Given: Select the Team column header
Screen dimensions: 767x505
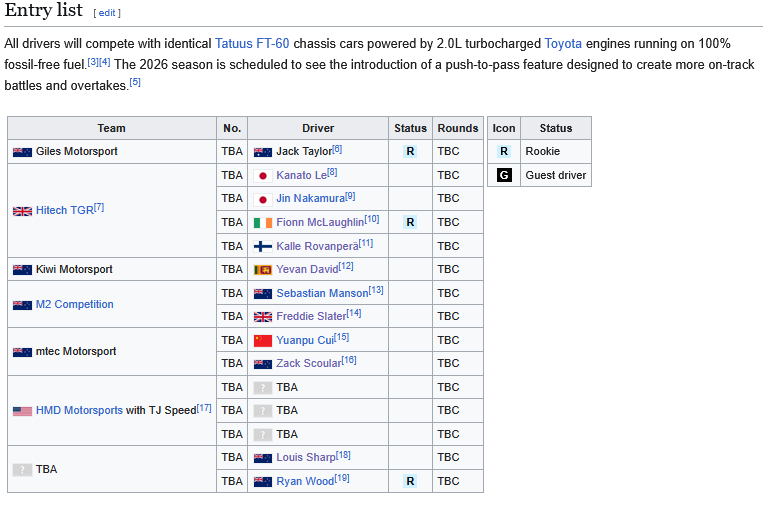Looking at the screenshot, I should pos(112,128).
